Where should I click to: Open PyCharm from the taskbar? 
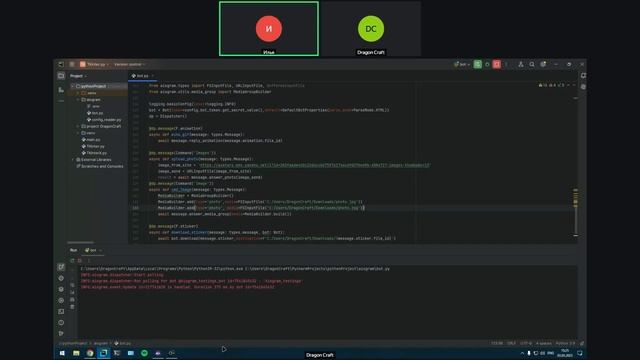click(x=104, y=353)
